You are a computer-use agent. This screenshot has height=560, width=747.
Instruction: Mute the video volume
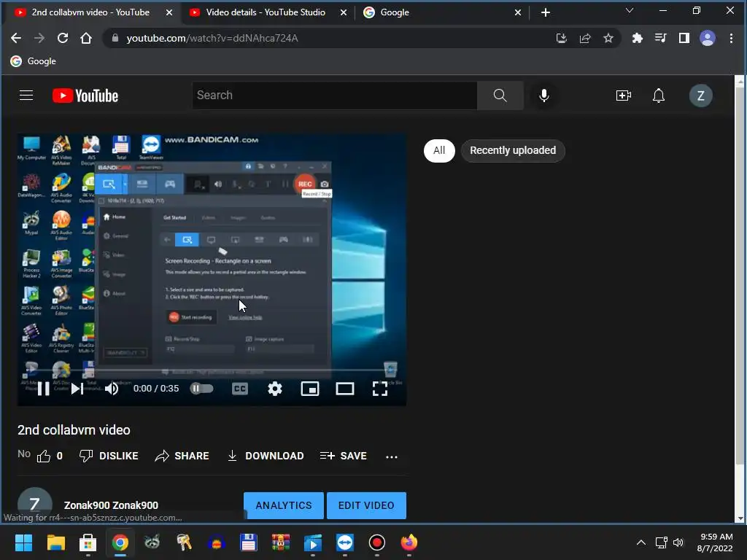[x=112, y=389]
